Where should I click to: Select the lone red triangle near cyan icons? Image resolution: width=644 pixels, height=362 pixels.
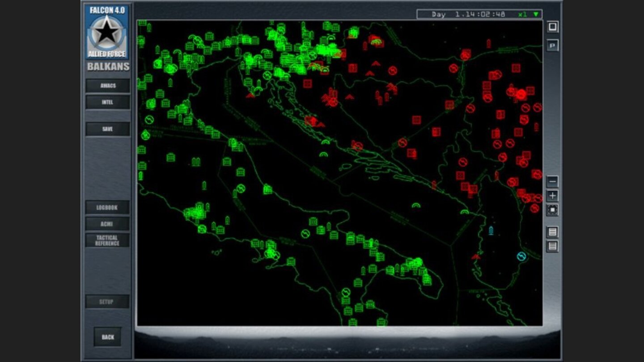(x=476, y=257)
